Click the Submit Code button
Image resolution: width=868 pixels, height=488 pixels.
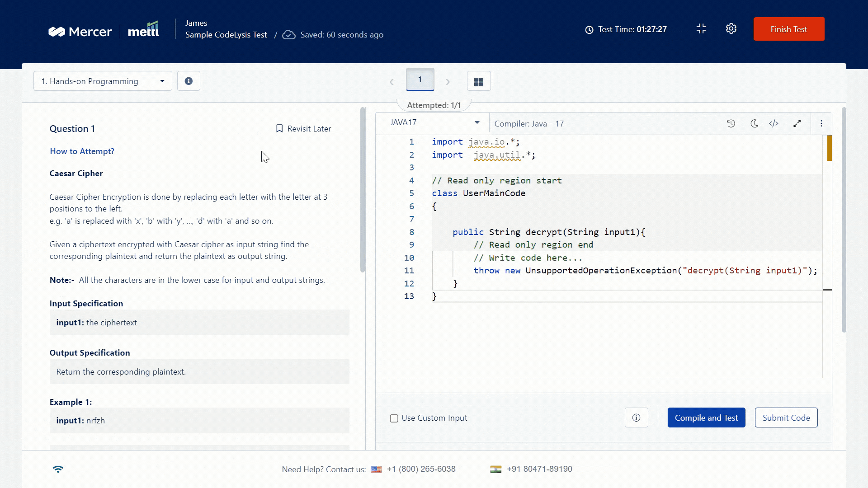[786, 418]
